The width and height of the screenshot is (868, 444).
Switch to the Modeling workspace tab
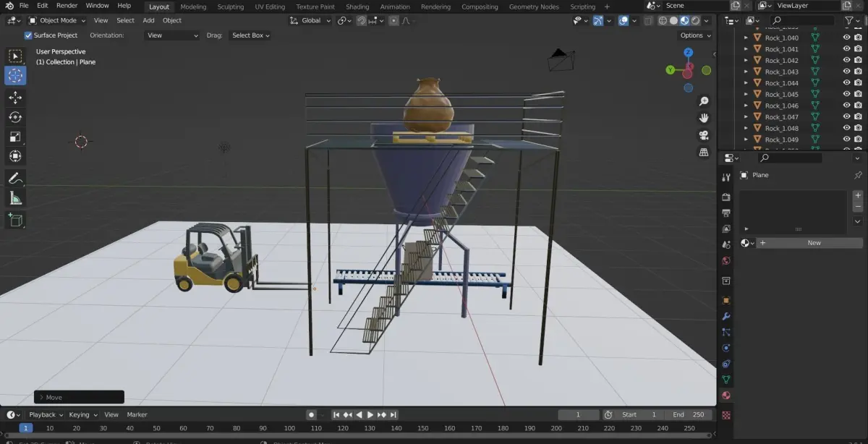(x=193, y=7)
